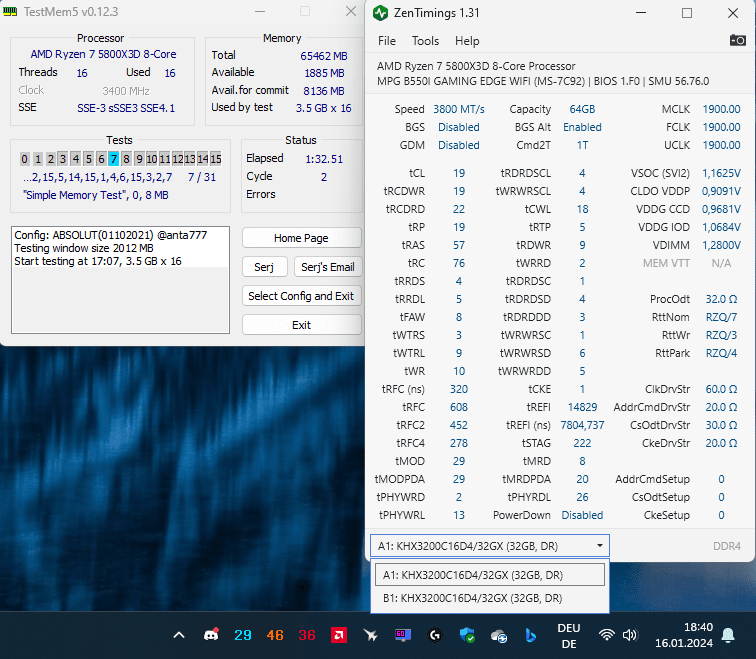Click the monitor tray icon showing 60
The height and width of the screenshot is (659, 756).
403,635
